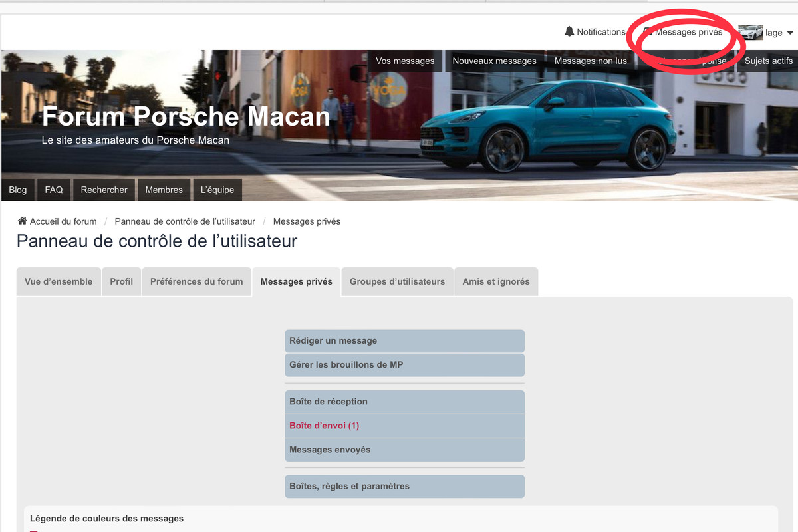Switch to the Profil tab

121,281
